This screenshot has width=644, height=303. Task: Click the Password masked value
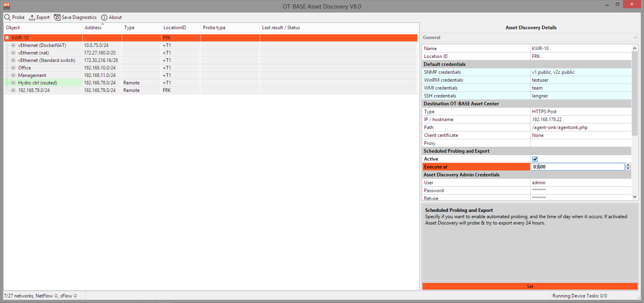pos(539,190)
